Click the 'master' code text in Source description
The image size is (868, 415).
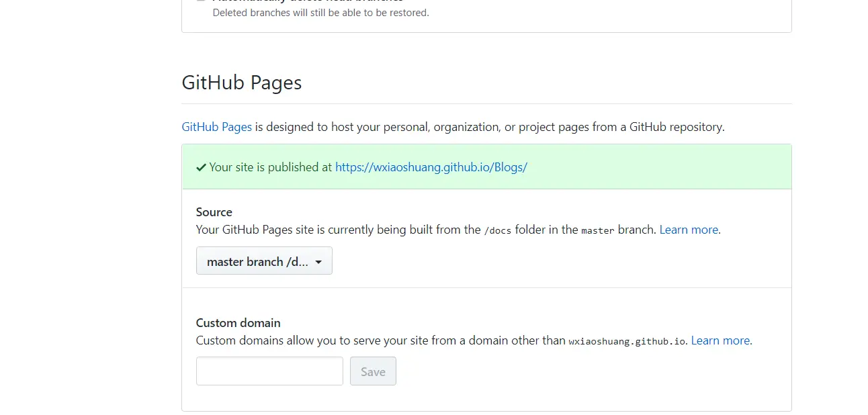(598, 230)
